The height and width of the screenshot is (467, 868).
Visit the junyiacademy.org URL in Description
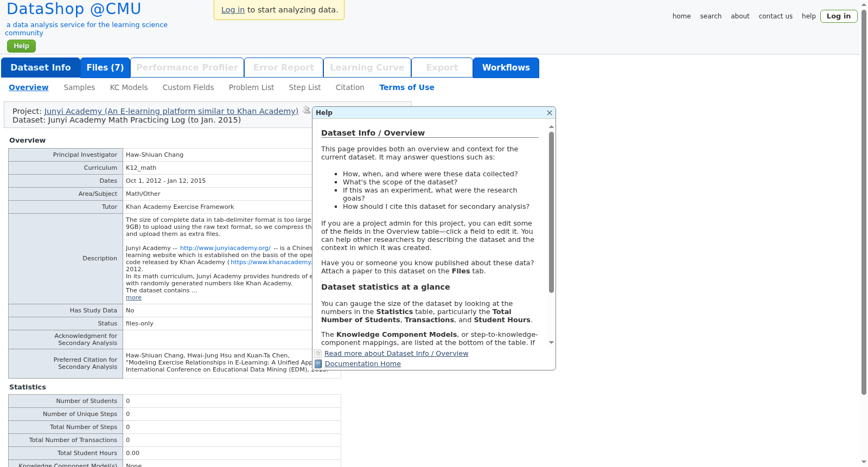[x=225, y=248]
